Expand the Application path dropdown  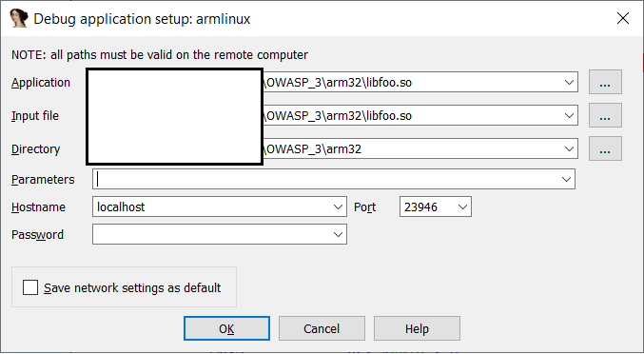click(x=569, y=82)
